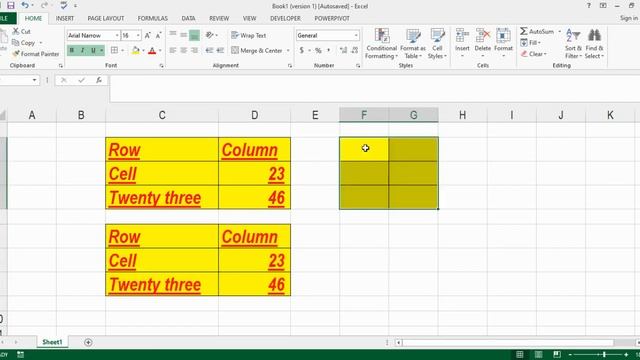Switch to Page Layout view in status bar

[538, 354]
